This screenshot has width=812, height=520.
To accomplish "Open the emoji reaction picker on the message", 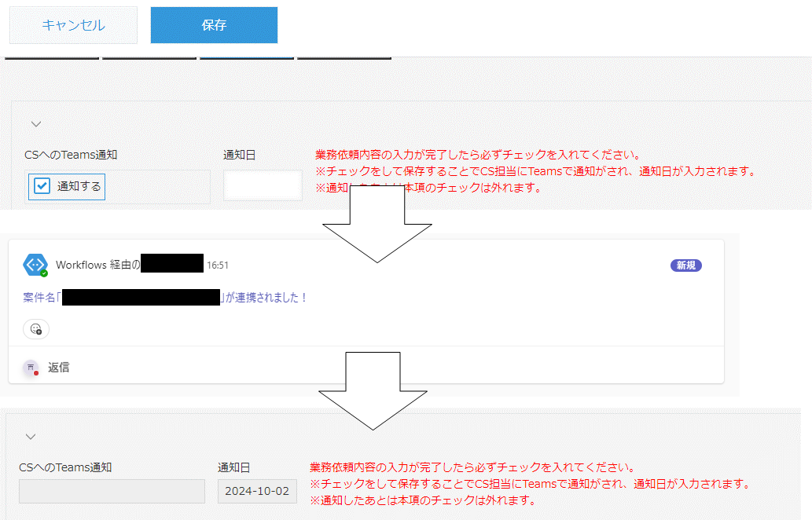I will click(36, 329).
